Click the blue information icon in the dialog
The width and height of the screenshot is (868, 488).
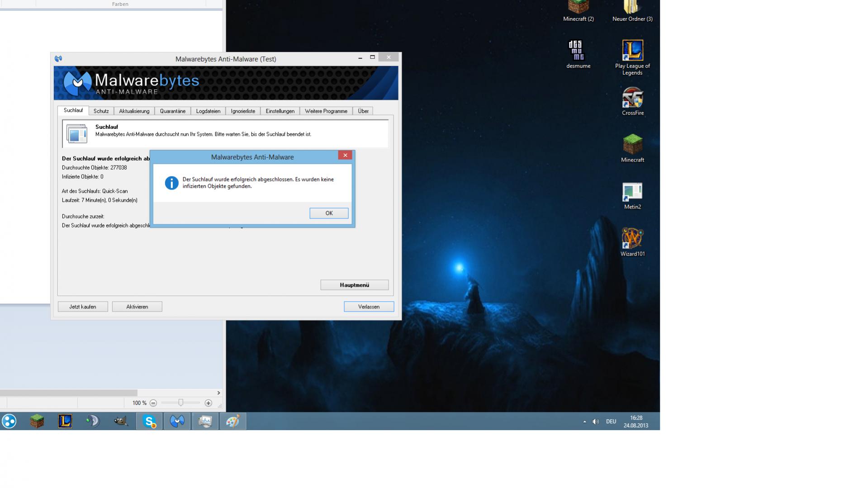(172, 183)
